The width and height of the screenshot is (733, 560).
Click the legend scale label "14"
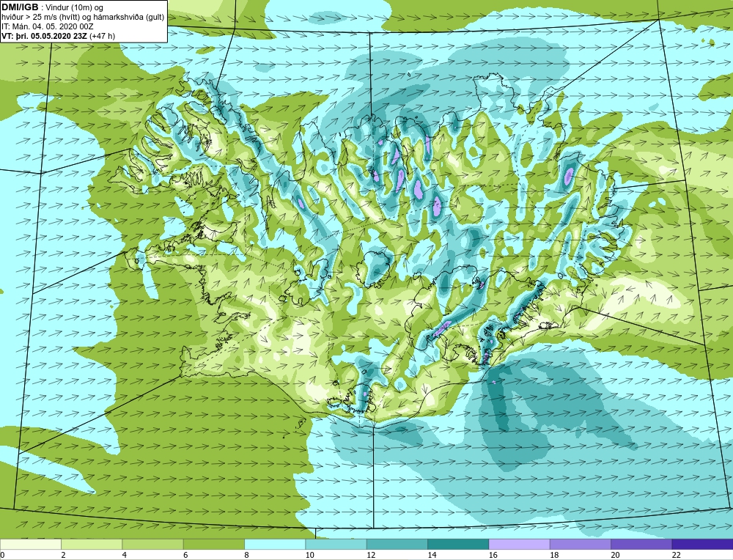[432, 555]
